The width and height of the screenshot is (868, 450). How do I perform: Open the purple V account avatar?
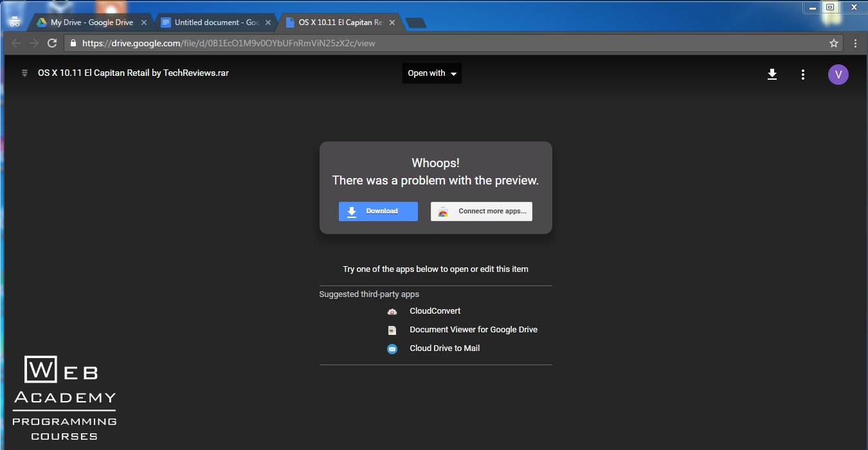tap(838, 75)
